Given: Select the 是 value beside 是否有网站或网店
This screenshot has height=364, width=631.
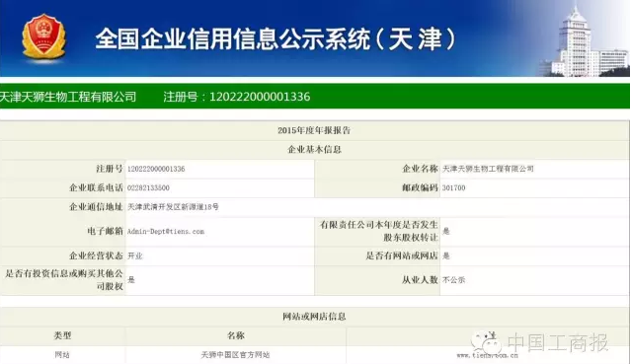Looking at the screenshot, I should coord(446,255).
